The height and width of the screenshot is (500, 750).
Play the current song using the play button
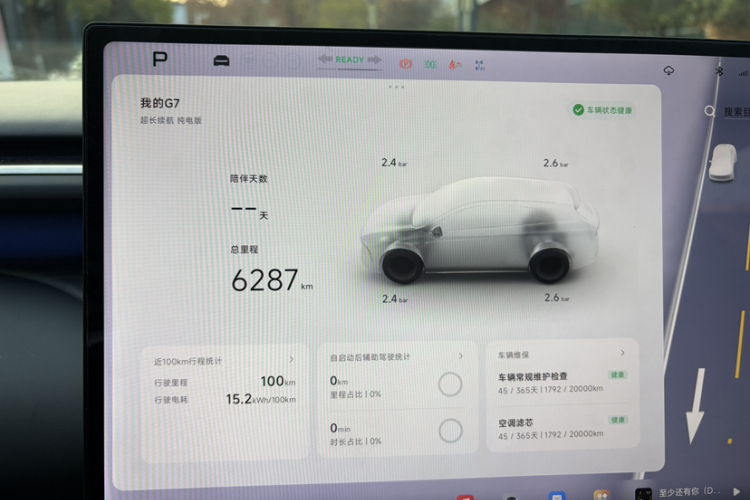(x=737, y=491)
